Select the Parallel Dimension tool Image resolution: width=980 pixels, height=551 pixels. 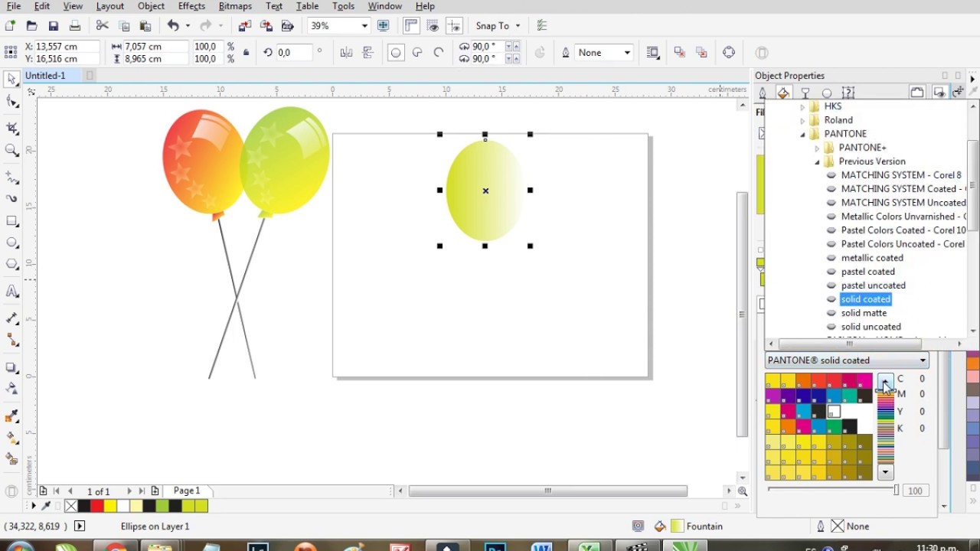11,318
